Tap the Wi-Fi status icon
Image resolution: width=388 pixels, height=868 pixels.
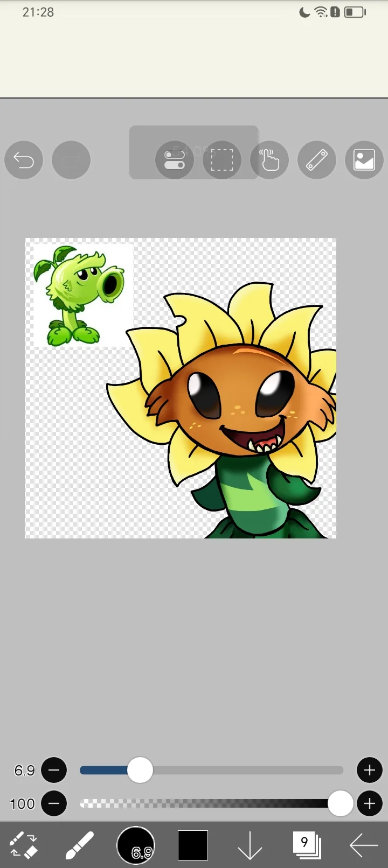321,12
